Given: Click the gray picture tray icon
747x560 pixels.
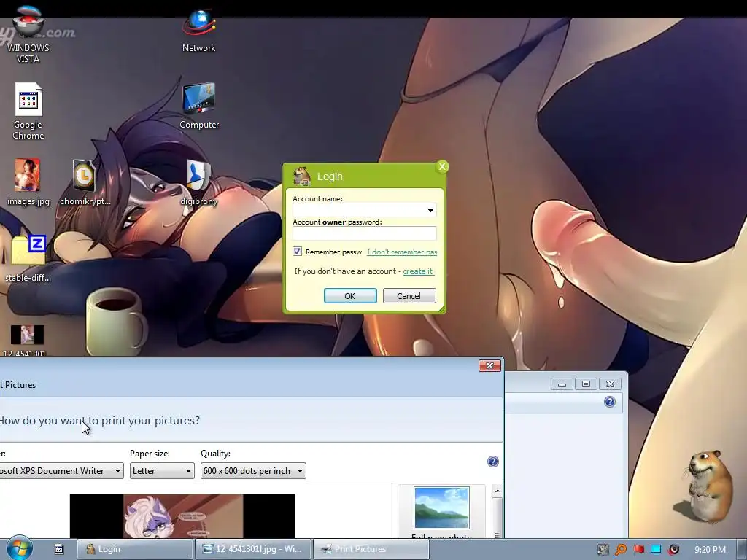Looking at the screenshot, I should click(603, 550).
